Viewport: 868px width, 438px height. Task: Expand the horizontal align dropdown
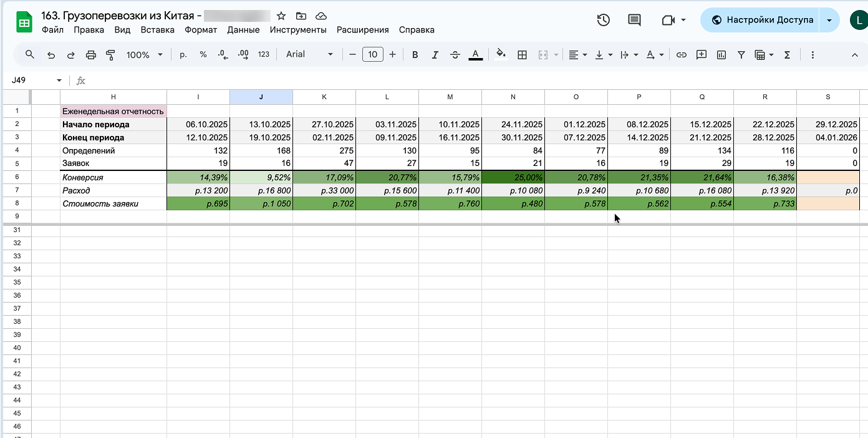pyautogui.click(x=578, y=55)
